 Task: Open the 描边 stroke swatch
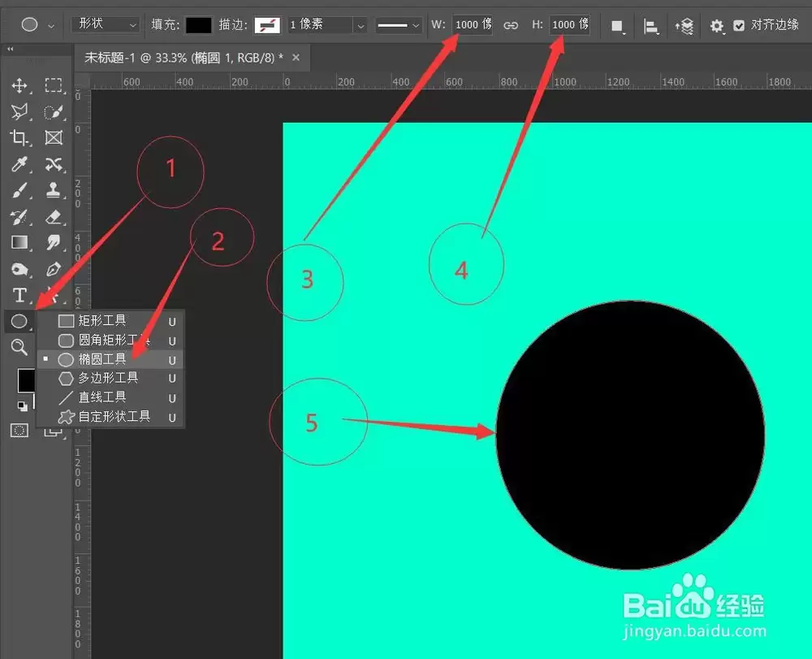tap(267, 25)
